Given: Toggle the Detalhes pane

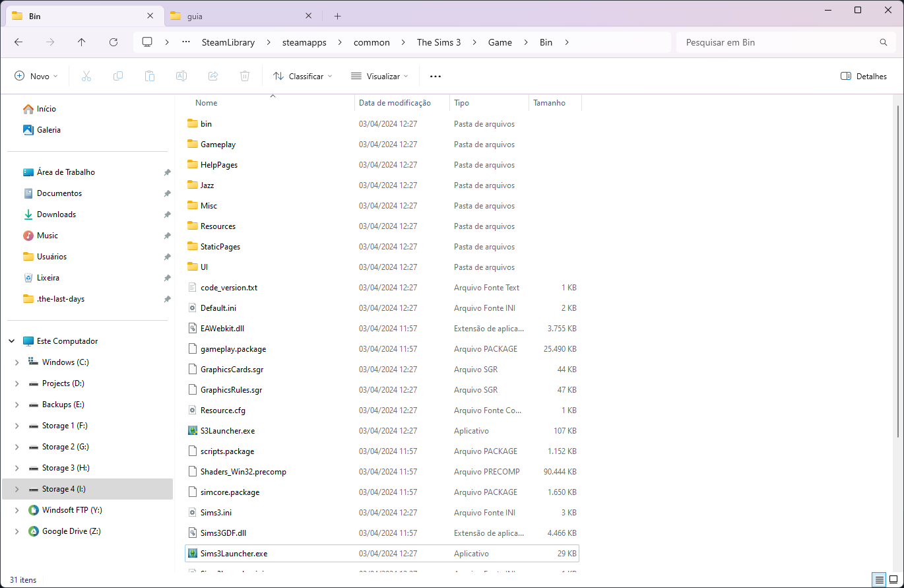Looking at the screenshot, I should [x=864, y=76].
